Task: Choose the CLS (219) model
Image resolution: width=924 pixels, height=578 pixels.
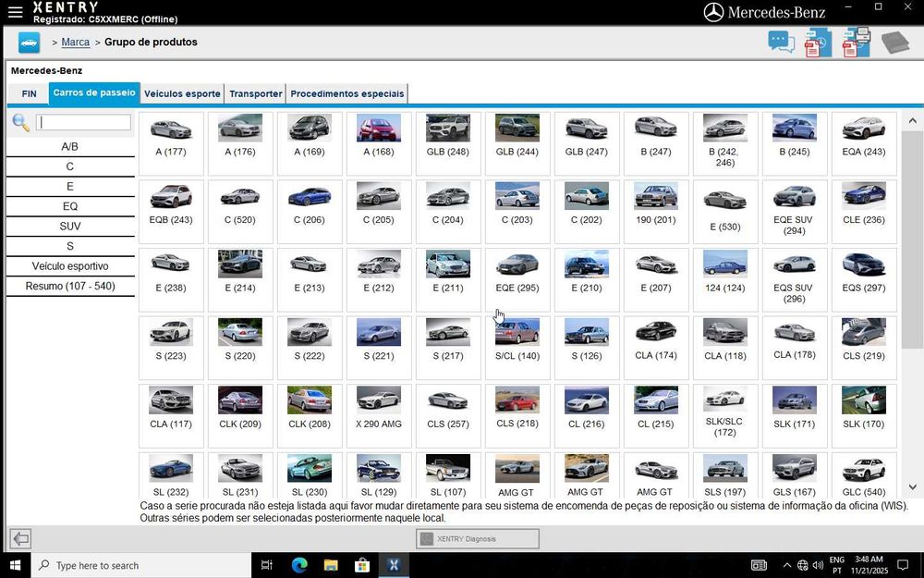Action: coord(864,348)
